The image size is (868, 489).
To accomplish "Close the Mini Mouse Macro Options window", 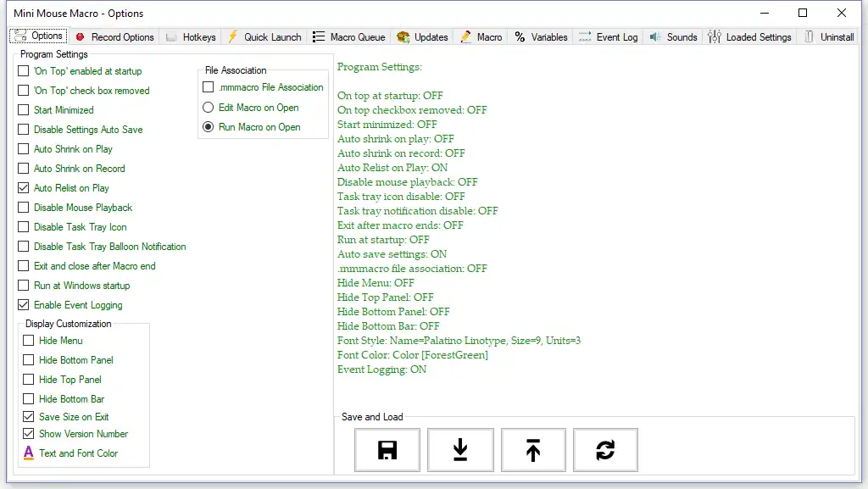I will click(842, 13).
